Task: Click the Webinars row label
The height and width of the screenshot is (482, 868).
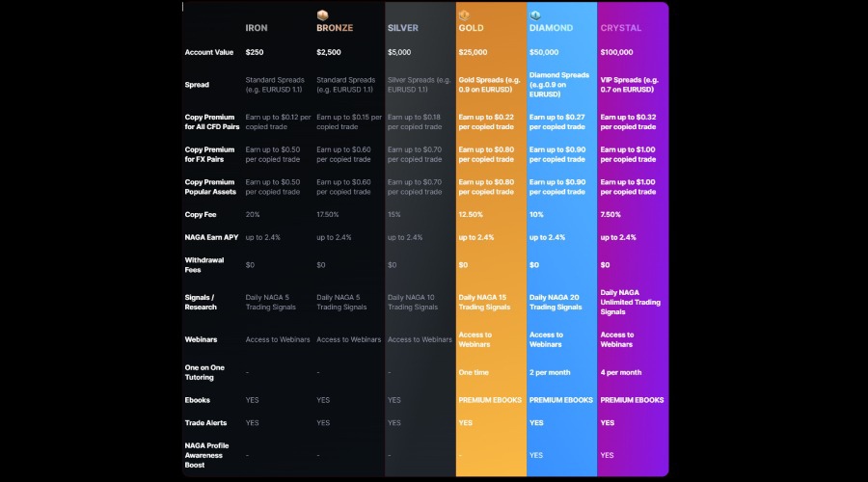Action: [x=201, y=339]
